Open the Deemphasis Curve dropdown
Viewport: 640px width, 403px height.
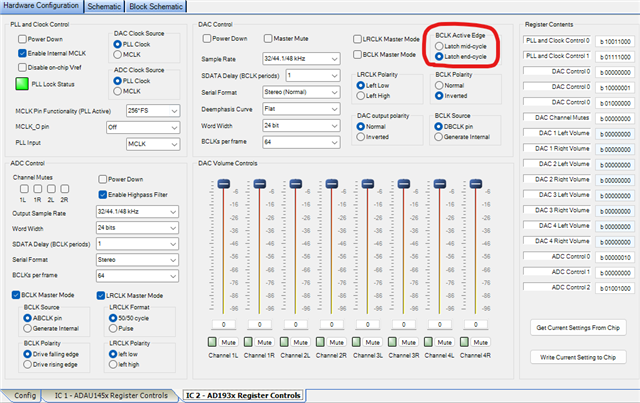tap(301, 109)
